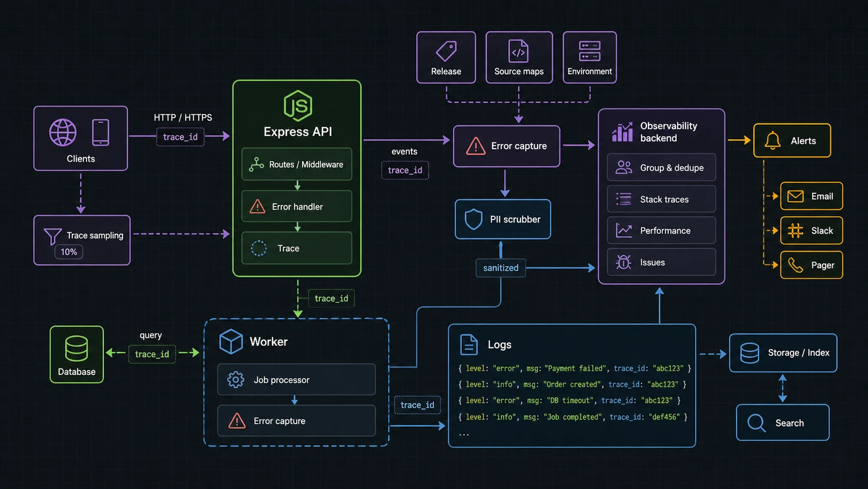The image size is (868, 489).
Task: Click the "Express API" title
Action: point(297,132)
